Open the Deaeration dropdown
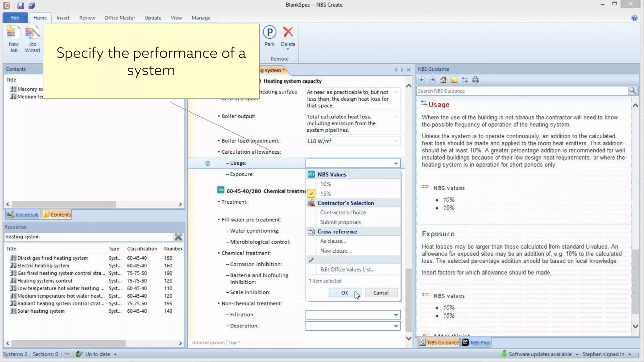 (396, 326)
